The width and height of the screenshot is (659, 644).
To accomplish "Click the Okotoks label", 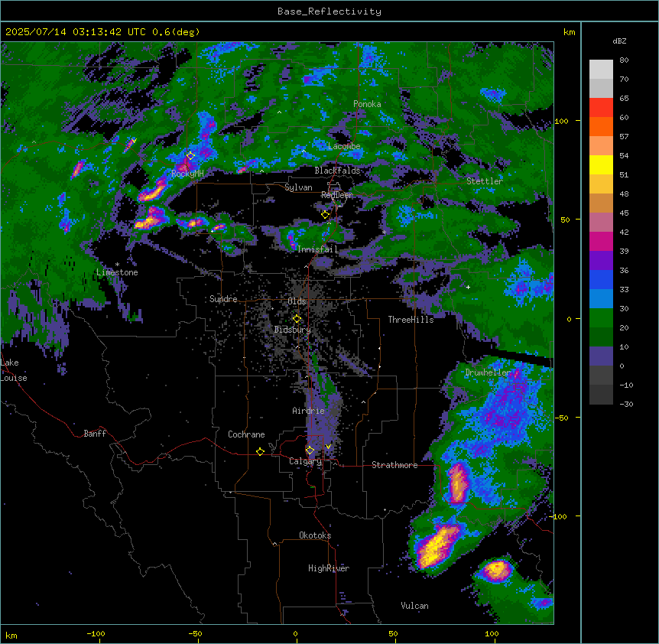I will 315,535.
